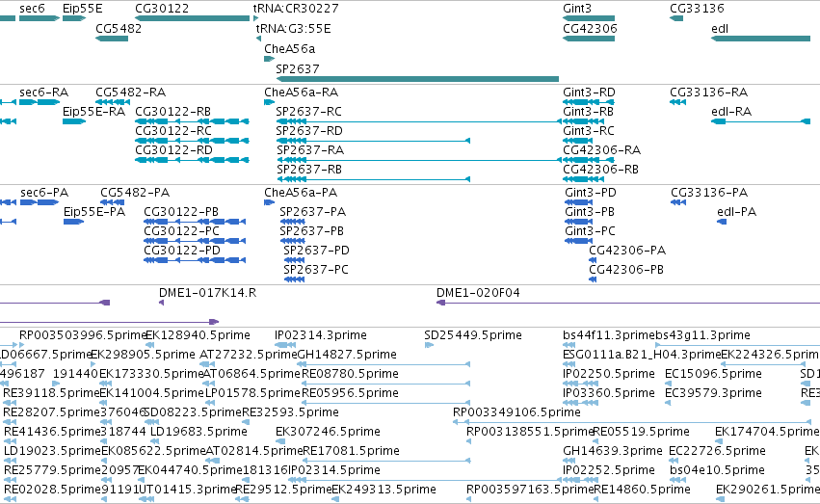Image resolution: width=820 pixels, height=504 pixels.
Task: Click the EC15096.5prime EST label
Action: click(713, 374)
